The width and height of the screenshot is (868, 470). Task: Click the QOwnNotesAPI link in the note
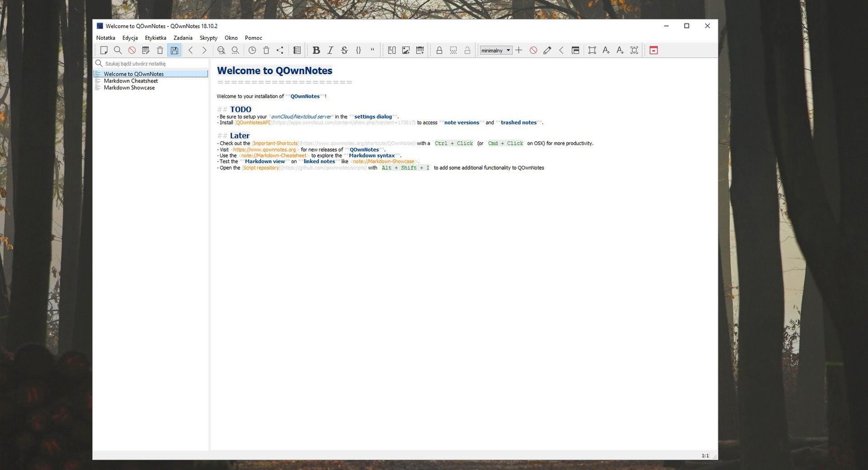pyautogui.click(x=253, y=123)
